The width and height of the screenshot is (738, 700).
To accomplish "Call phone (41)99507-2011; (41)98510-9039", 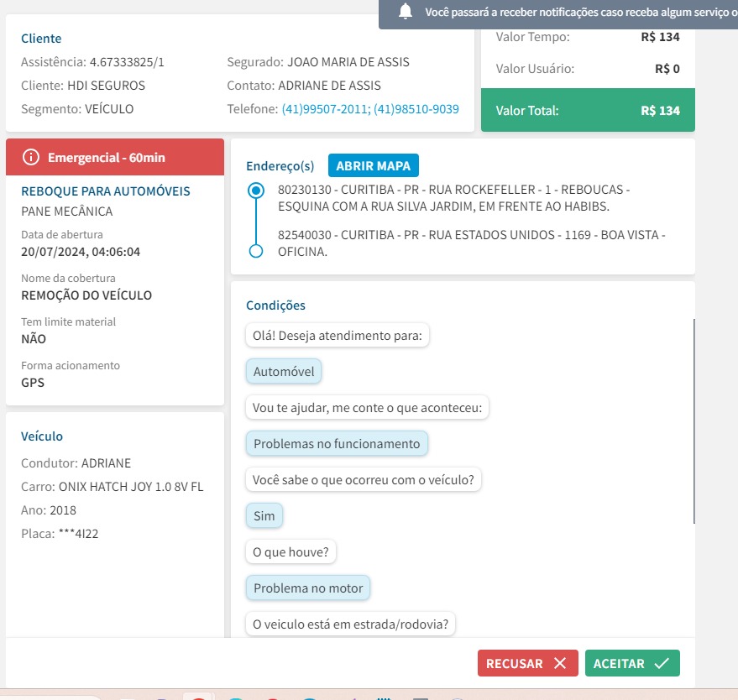I will click(x=370, y=109).
